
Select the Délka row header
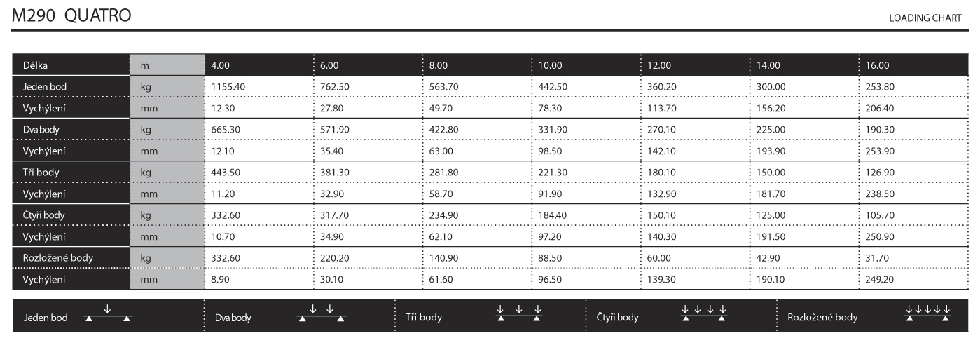tap(36, 65)
